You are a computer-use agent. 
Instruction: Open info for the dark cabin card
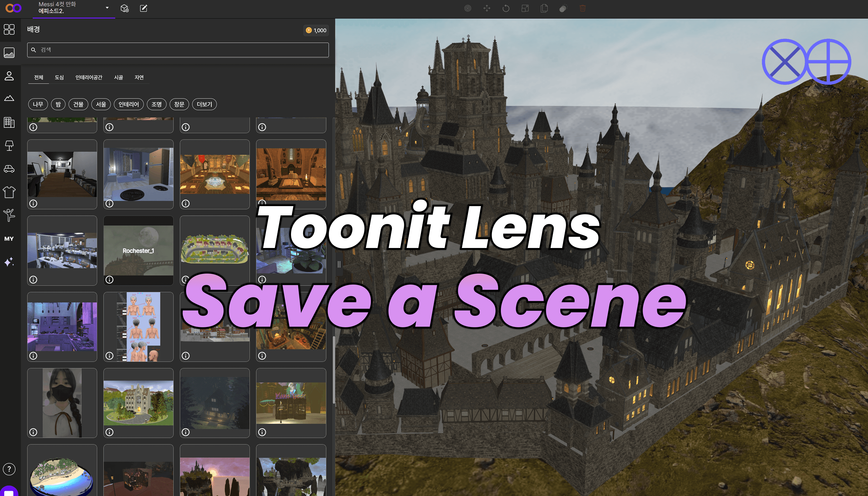click(186, 432)
